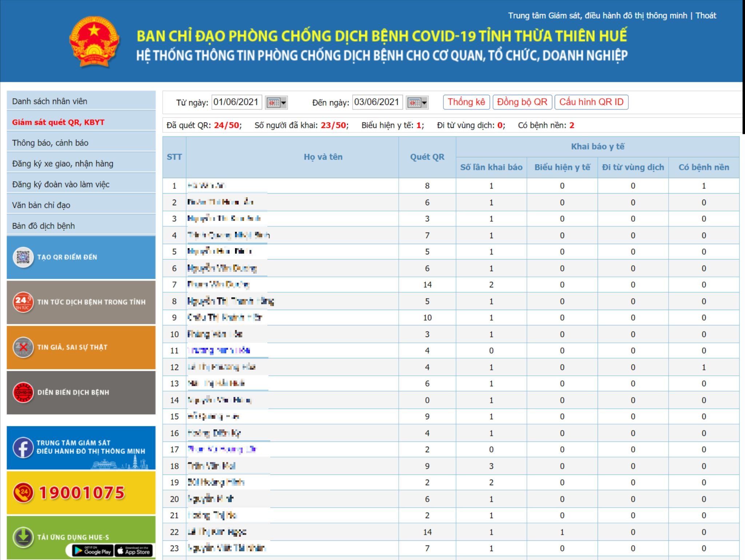
Task: Open the Từ ngày calendar dropdown
Action: [x=276, y=103]
